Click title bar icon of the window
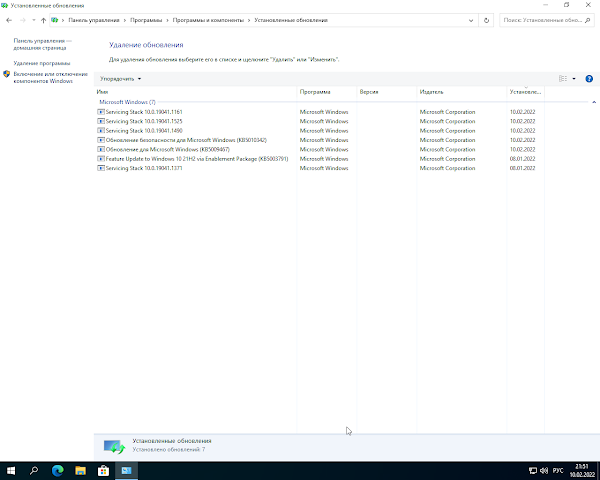 coord(5,5)
